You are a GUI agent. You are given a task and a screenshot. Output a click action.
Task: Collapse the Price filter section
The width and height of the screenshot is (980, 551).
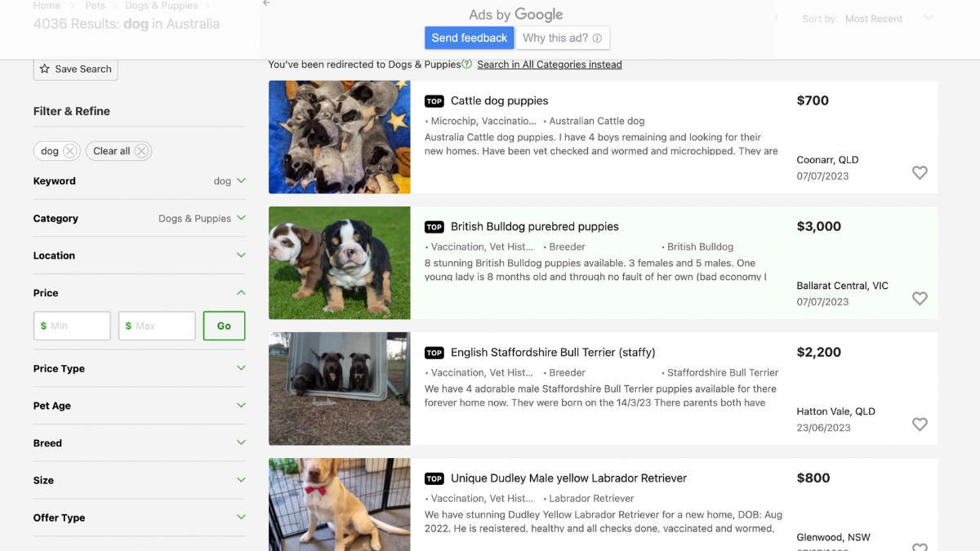(x=241, y=292)
